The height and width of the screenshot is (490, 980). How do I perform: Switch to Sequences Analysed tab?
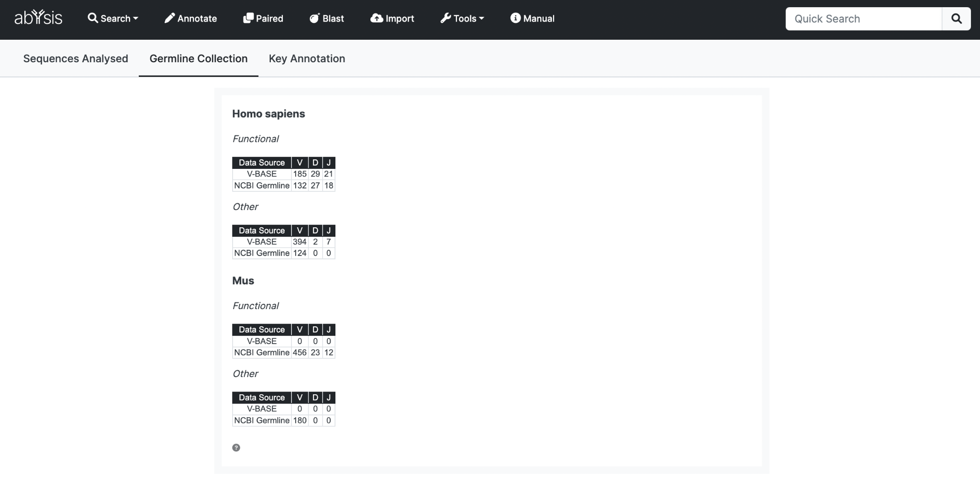coord(76,58)
